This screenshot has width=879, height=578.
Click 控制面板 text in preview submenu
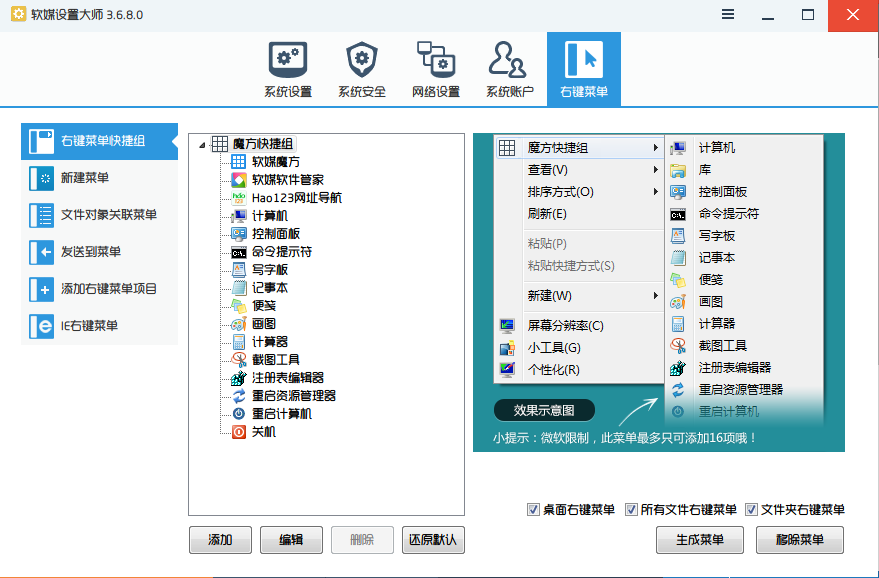coord(723,192)
